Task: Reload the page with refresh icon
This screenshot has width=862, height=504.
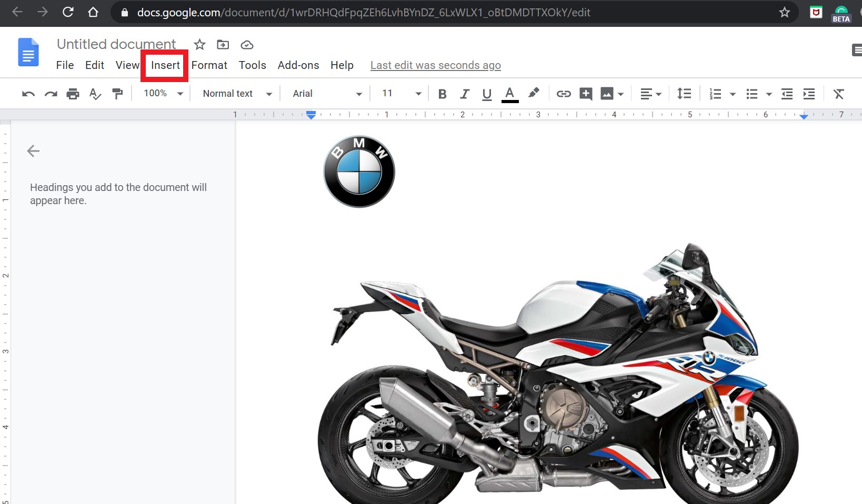Action: 68,12
